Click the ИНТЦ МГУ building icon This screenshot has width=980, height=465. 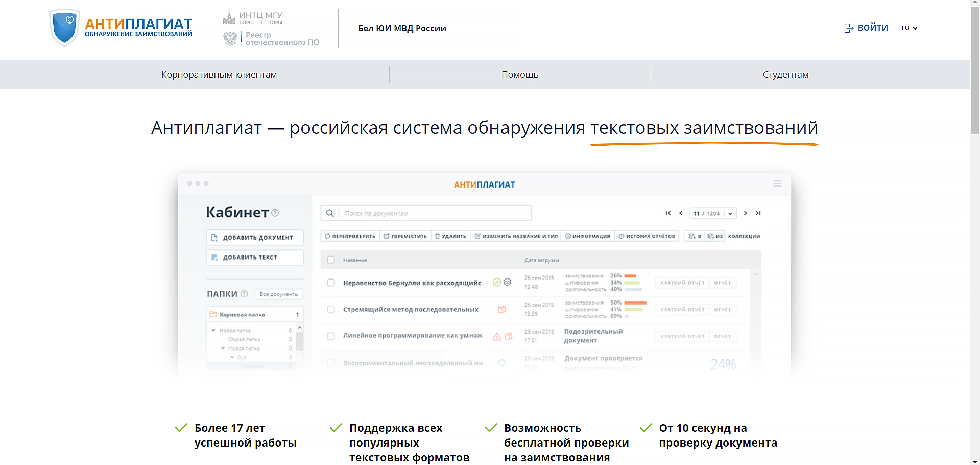coord(229,17)
